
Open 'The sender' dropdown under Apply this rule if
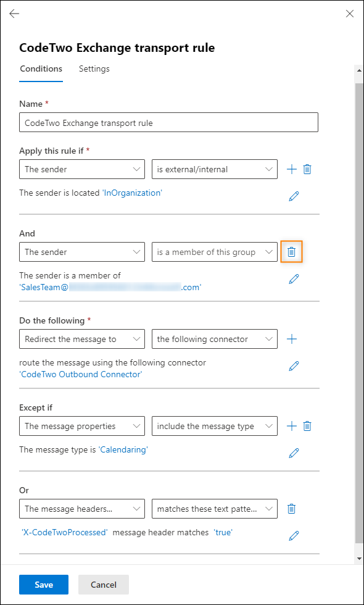tap(82, 169)
